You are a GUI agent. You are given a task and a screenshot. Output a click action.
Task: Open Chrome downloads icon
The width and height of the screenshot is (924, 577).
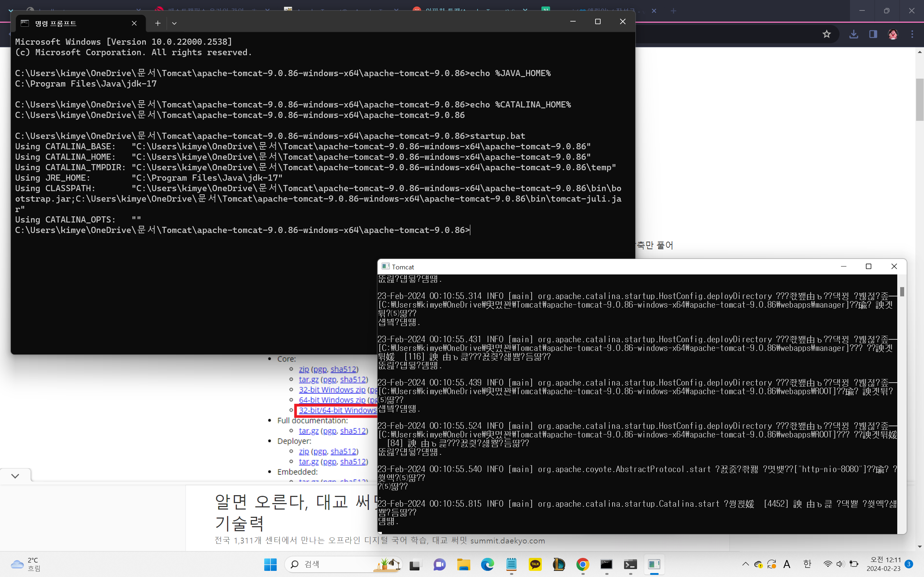pos(854,34)
